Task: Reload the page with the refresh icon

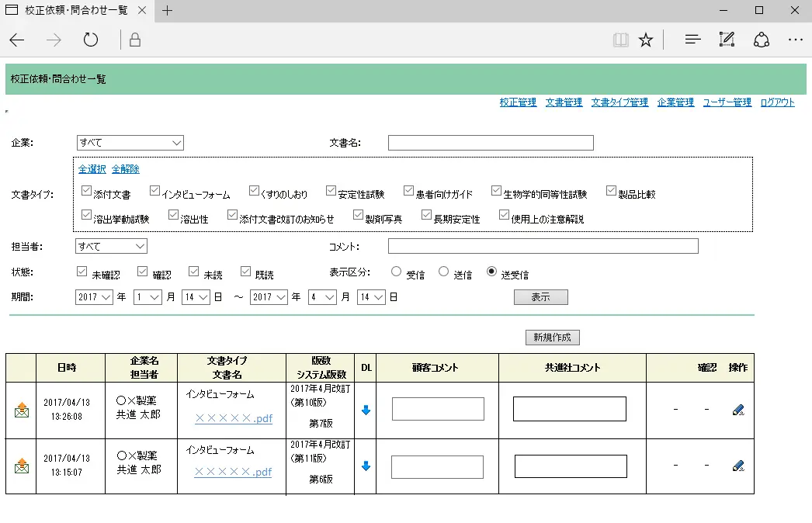Action: pos(91,40)
